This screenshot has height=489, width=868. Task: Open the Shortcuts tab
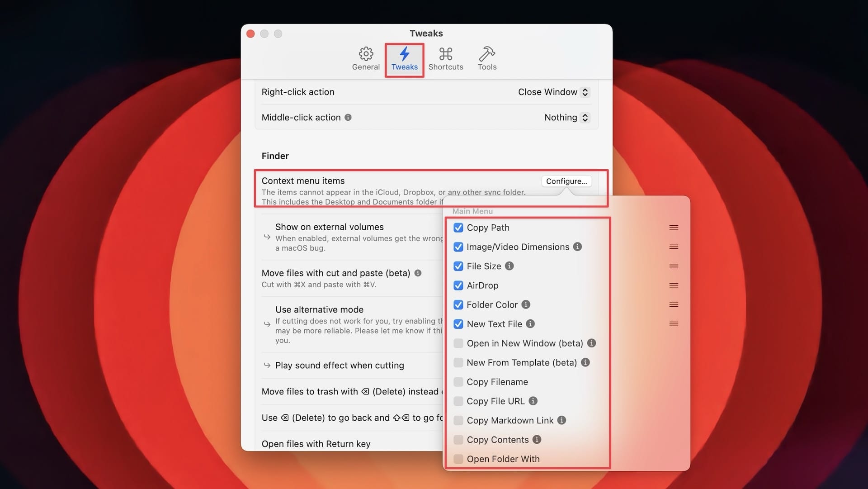click(446, 59)
